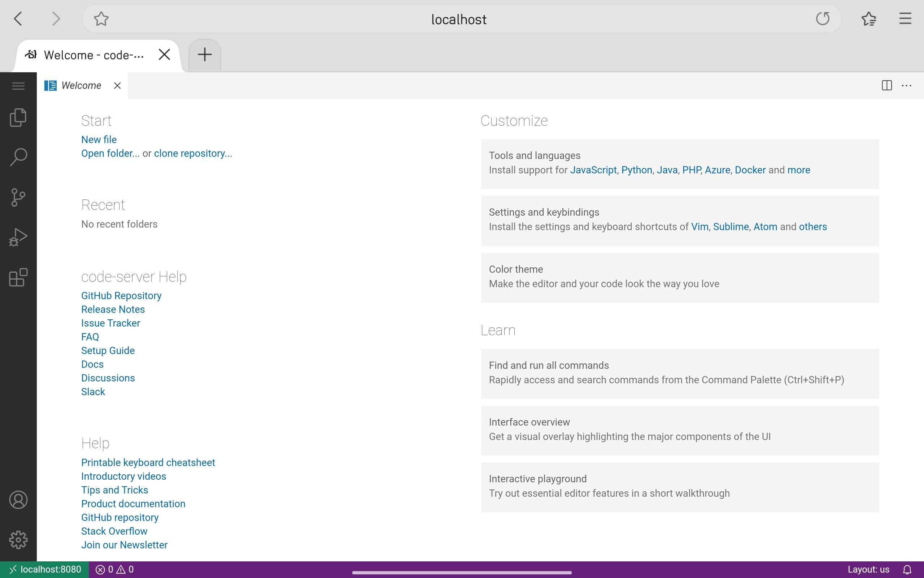This screenshot has width=924, height=578.
Task: Open Introductory videos link
Action: point(124,476)
